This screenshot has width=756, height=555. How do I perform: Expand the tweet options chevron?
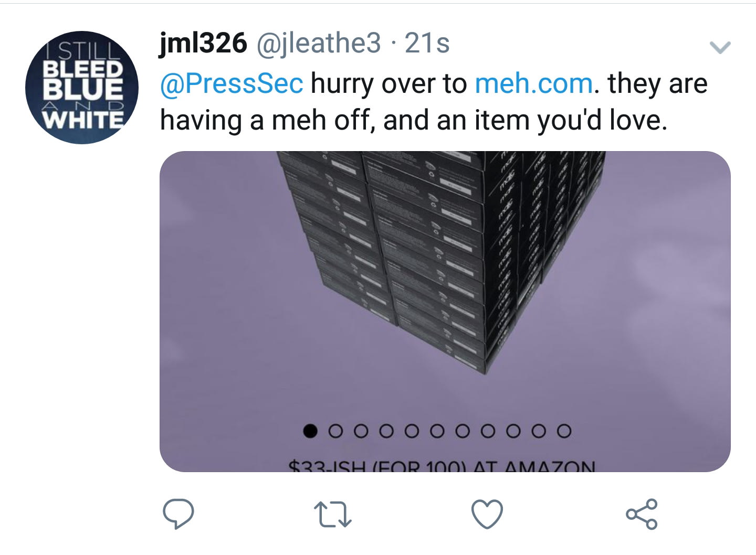pos(720,48)
